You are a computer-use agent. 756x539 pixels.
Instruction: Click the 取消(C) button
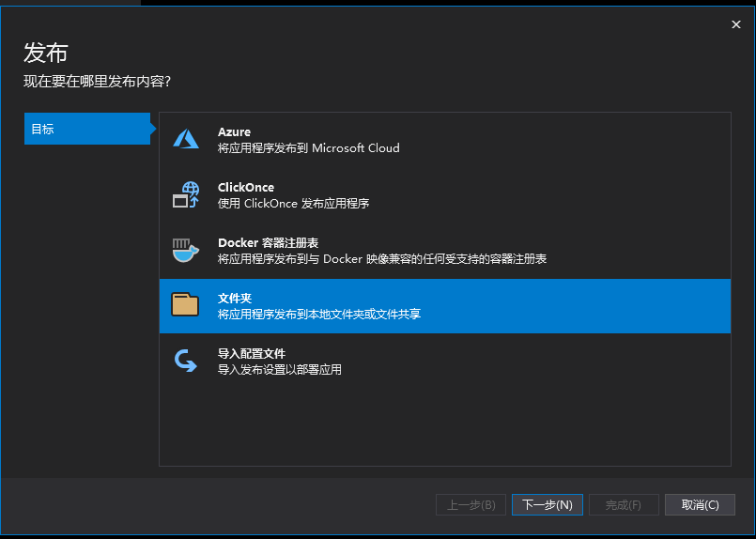pyautogui.click(x=700, y=505)
